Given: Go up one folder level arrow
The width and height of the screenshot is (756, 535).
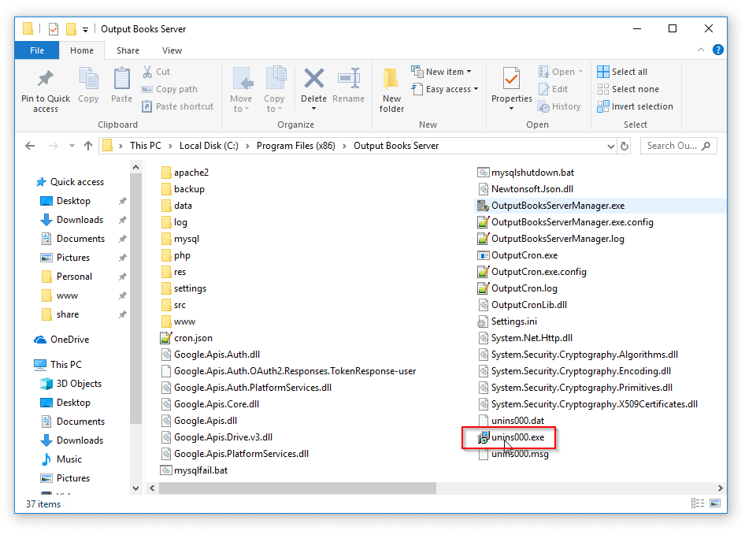Looking at the screenshot, I should [x=87, y=146].
